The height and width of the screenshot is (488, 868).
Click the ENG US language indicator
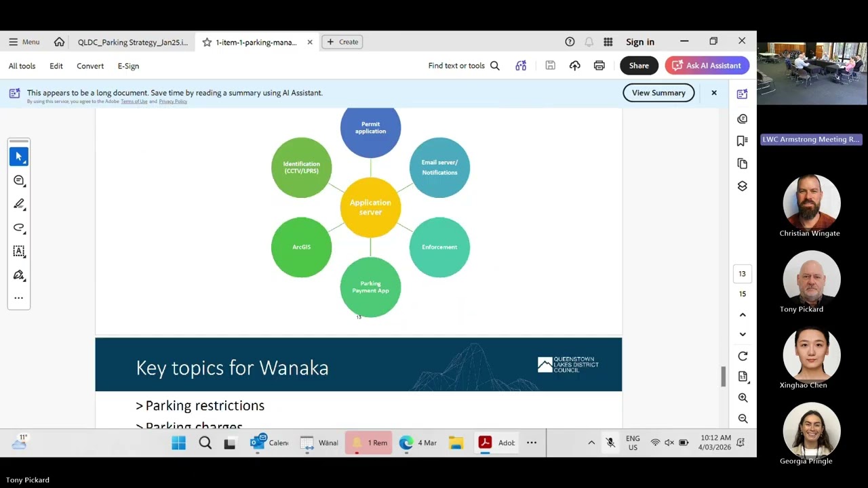click(633, 443)
